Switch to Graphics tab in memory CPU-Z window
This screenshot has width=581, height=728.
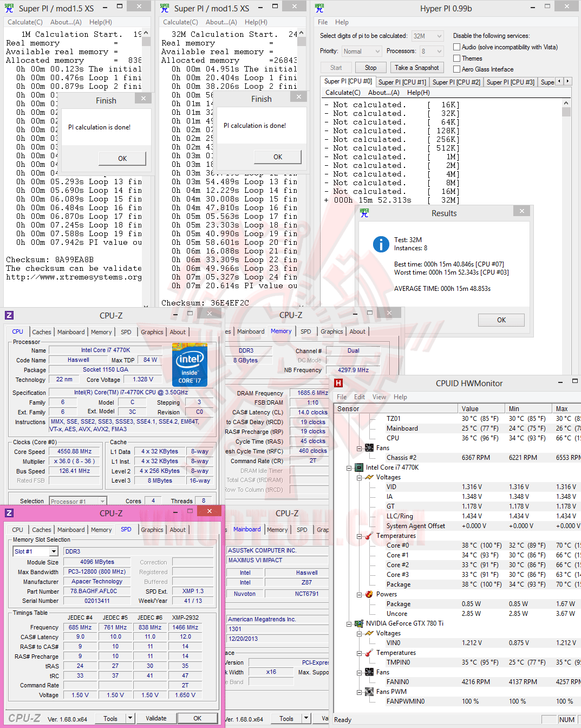[332, 331]
